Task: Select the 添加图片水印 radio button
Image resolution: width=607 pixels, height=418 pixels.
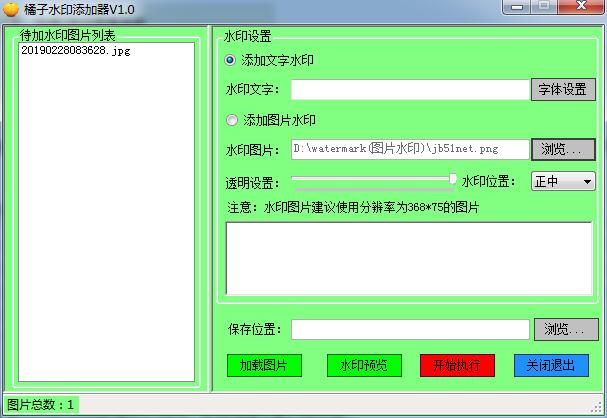Action: point(232,120)
